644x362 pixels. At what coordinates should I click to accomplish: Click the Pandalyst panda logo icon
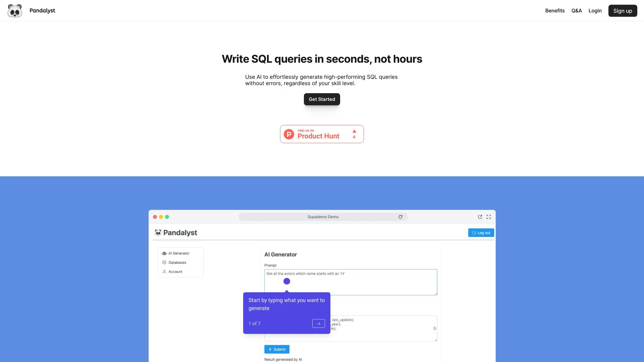tap(15, 11)
